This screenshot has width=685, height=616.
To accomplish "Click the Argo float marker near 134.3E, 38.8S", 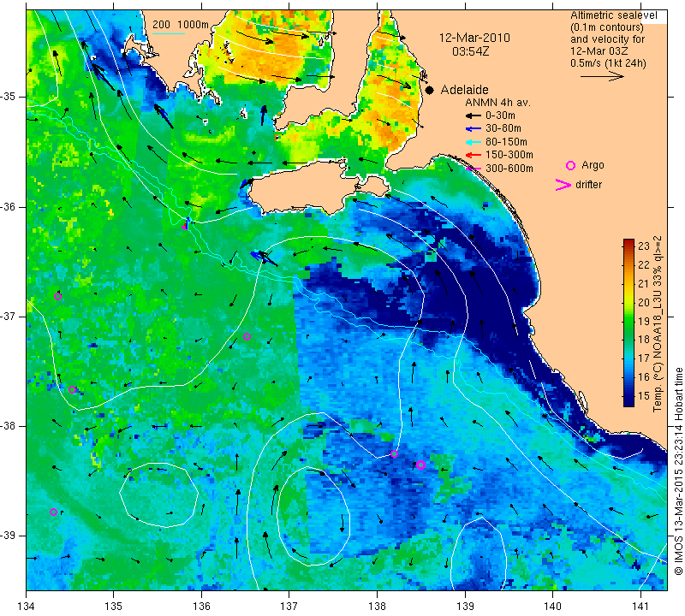I will tap(53, 512).
